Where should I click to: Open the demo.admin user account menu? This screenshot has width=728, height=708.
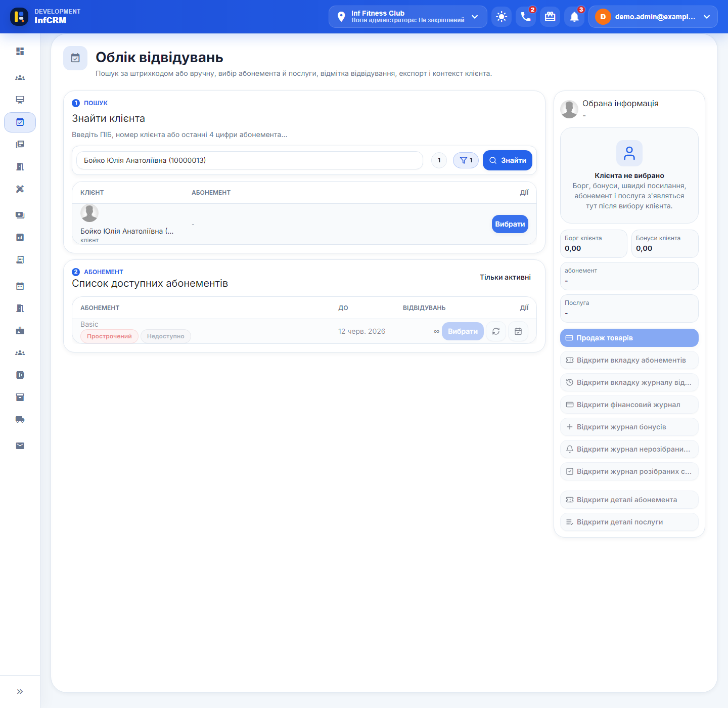[653, 17]
